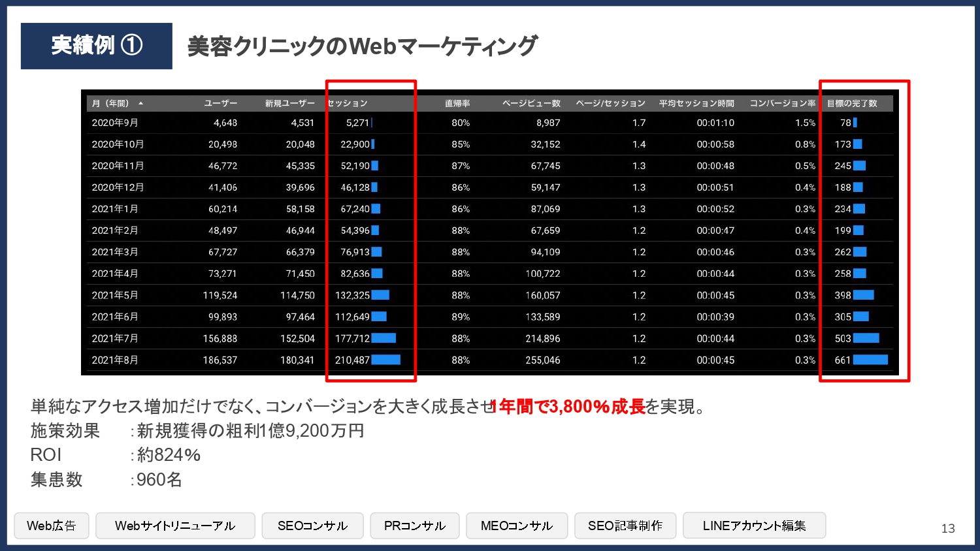Select the 2021年4月 row label
Viewport: 980px width, 551px height.
coord(115,274)
